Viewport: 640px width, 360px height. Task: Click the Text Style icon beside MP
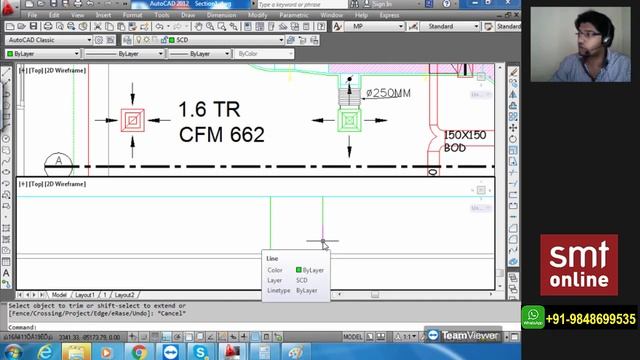coord(337,27)
